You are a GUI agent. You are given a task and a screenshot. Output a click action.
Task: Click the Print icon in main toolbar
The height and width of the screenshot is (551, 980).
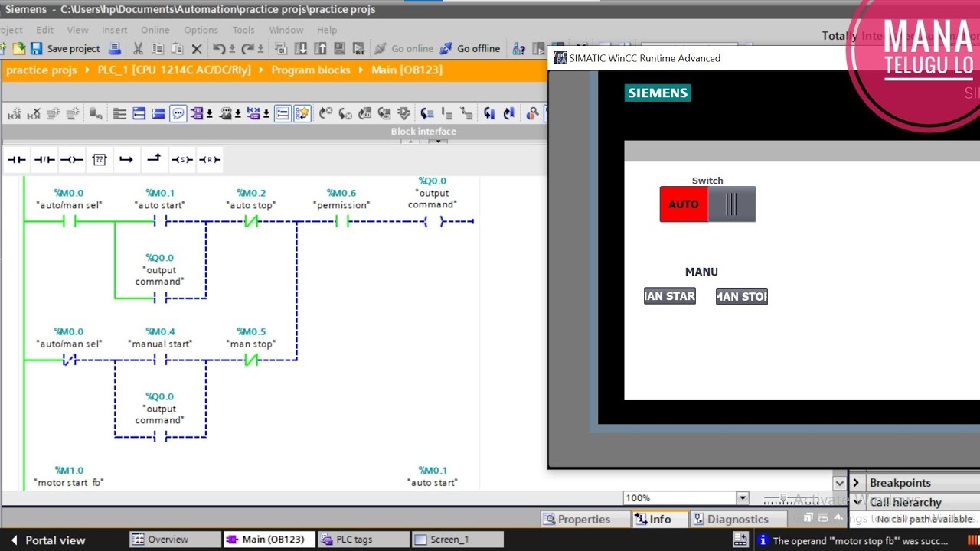pos(115,48)
